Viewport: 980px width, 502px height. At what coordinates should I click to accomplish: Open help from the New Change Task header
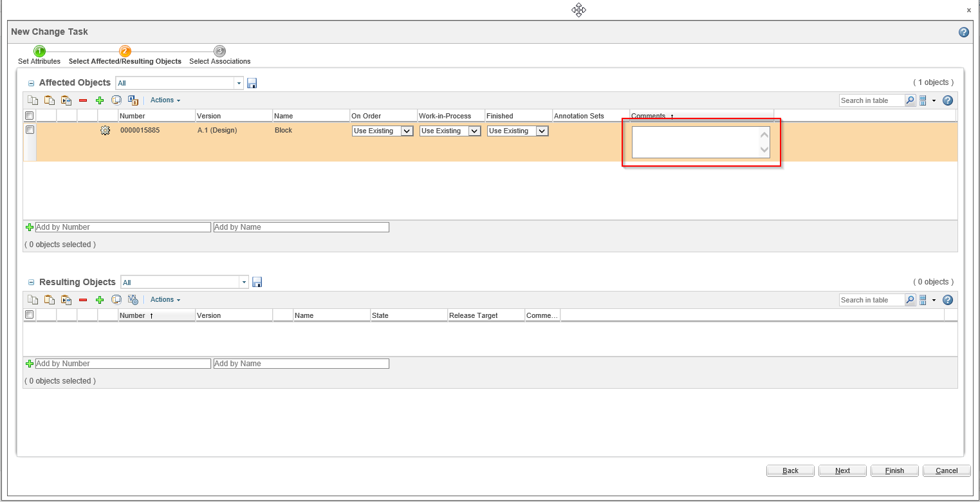(963, 32)
